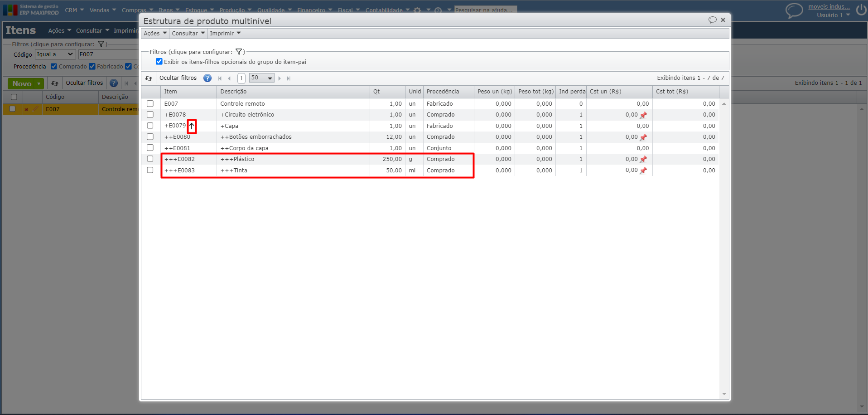Image resolution: width=868 pixels, height=415 pixels.
Task: Click the page number field in the dialog
Action: click(241, 78)
